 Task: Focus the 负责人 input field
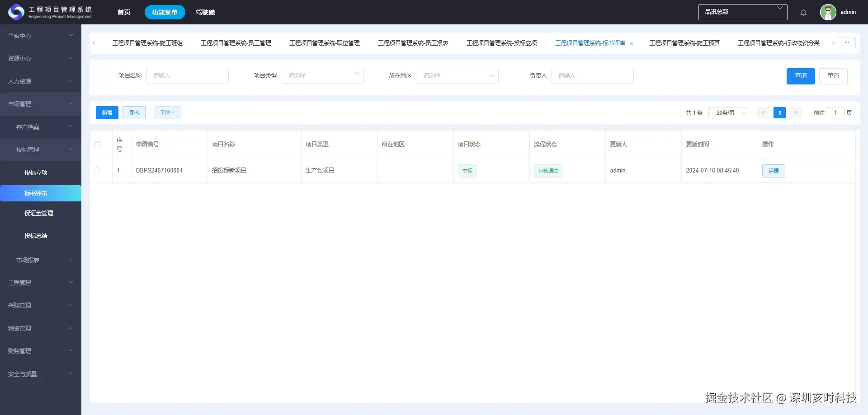pyautogui.click(x=592, y=76)
